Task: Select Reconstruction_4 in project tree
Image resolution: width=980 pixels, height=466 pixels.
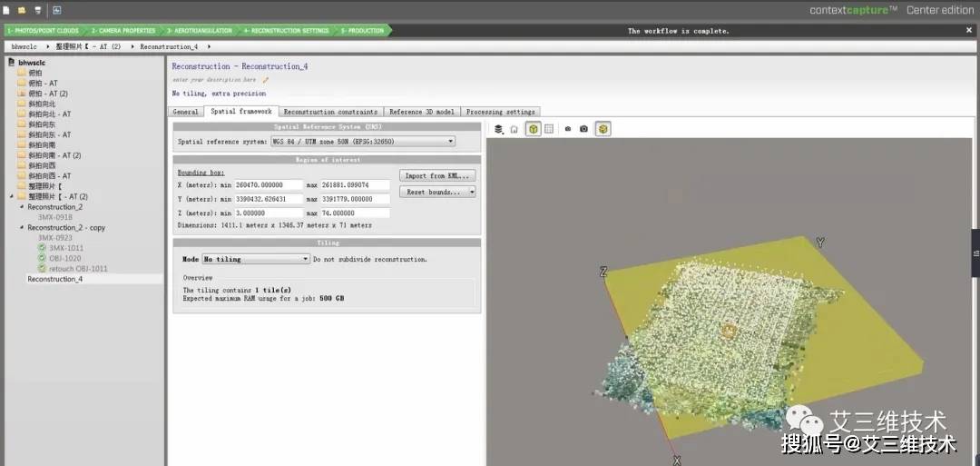Action: 55,279
